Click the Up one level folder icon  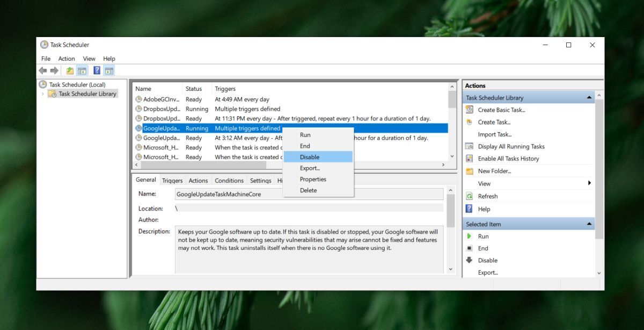click(70, 70)
